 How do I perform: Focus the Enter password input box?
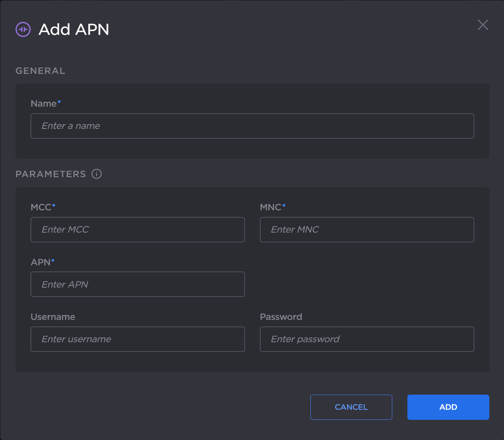(x=367, y=339)
